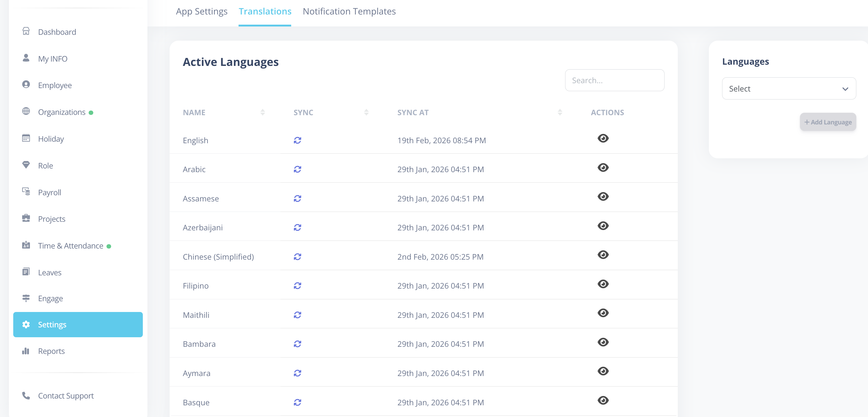View Chinese (Simplified) translations eye icon
The image size is (868, 417).
603,254
